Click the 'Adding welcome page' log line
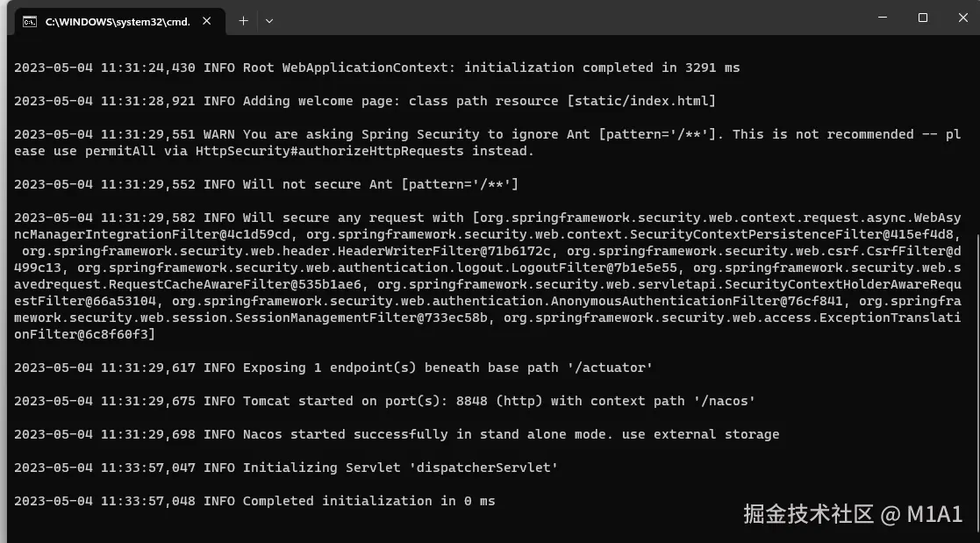 (x=365, y=101)
